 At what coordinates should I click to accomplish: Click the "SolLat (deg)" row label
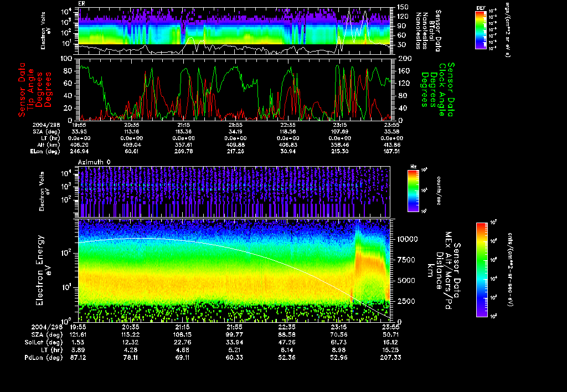43,342
